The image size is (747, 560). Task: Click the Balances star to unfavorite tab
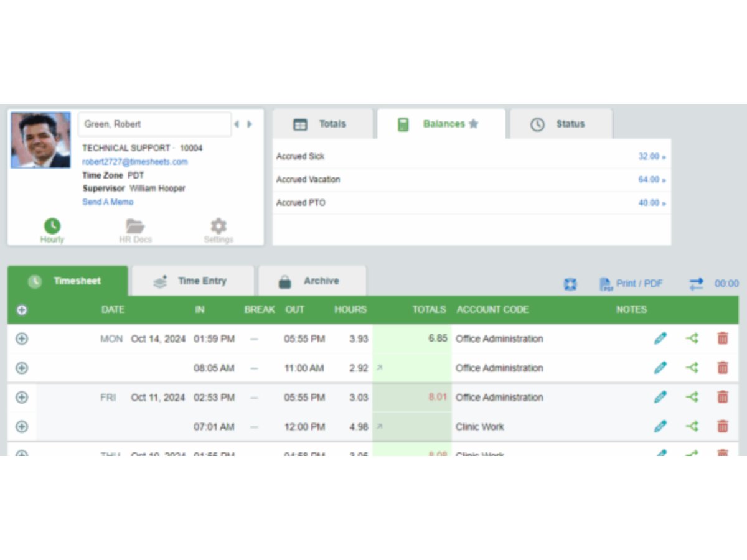click(x=474, y=123)
